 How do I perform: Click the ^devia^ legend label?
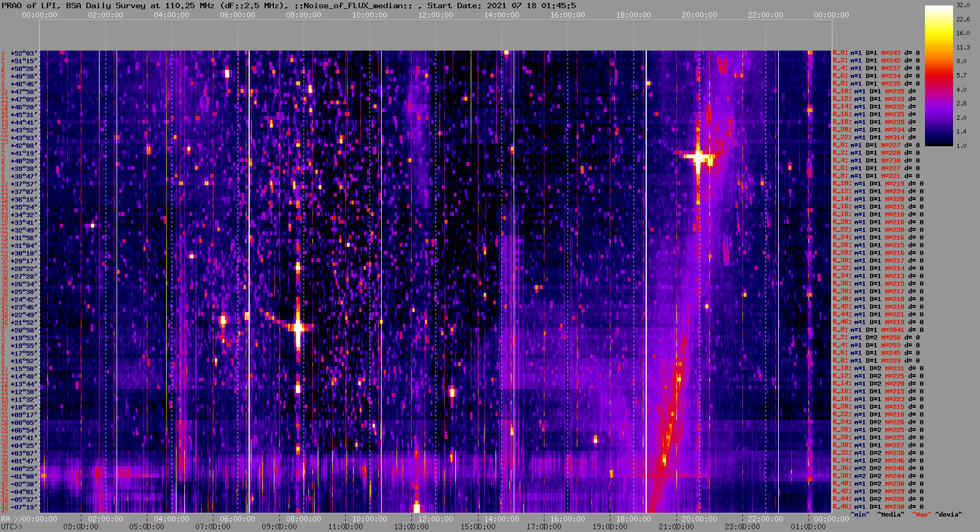pyautogui.click(x=948, y=514)
